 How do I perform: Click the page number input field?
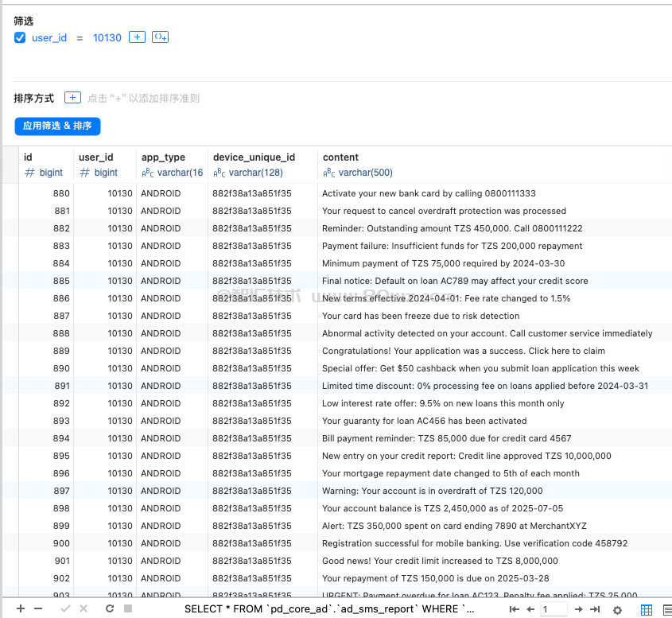554,609
